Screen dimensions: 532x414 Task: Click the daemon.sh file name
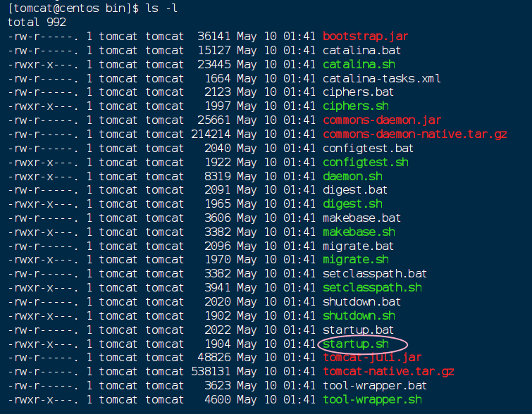click(x=352, y=176)
